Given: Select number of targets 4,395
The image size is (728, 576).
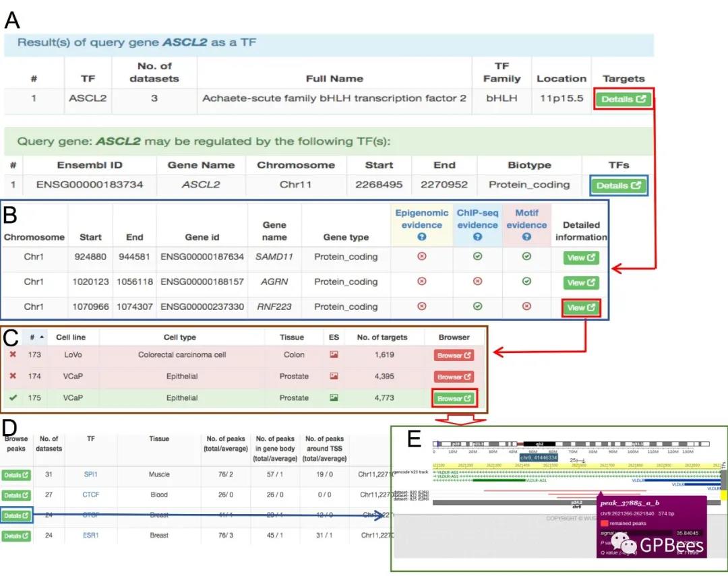Looking at the screenshot, I should [384, 376].
